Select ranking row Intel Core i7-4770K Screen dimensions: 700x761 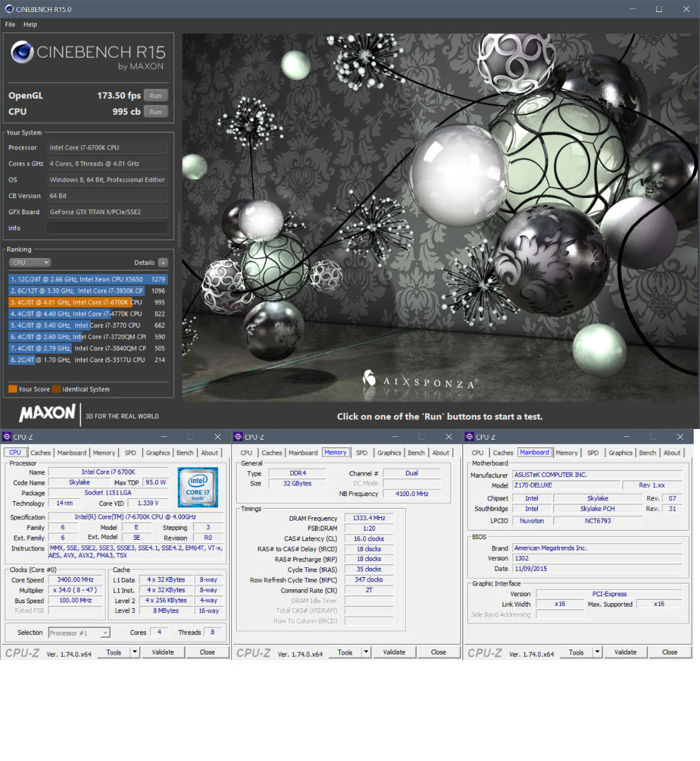click(88, 314)
